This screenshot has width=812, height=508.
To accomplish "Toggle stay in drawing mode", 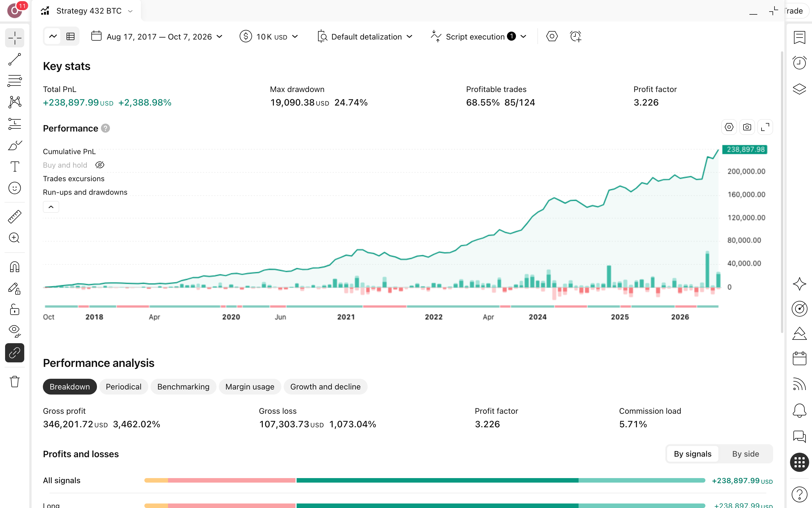I will click(15, 289).
